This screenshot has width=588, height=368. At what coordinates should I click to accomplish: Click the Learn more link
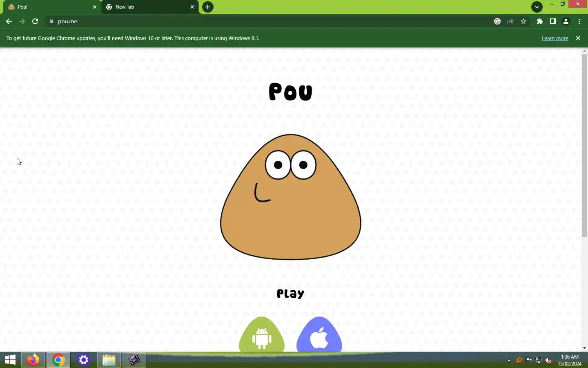click(x=555, y=38)
